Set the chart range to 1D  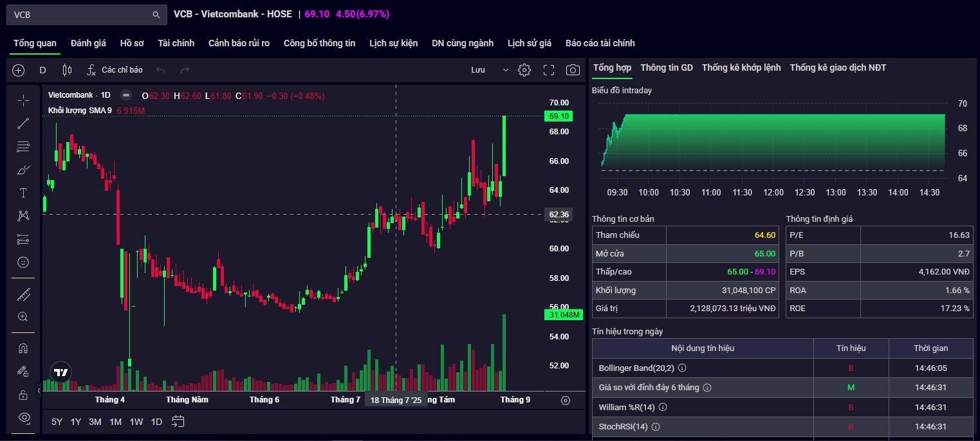pos(156,422)
